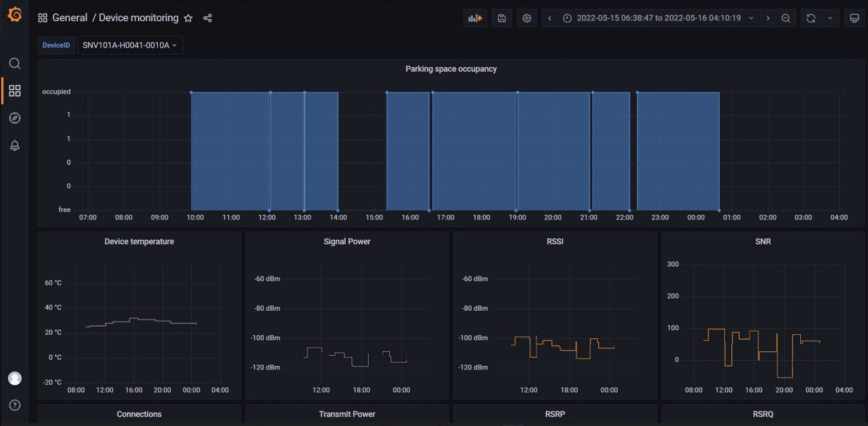Refresh the dashboard data
This screenshot has width=868, height=426.
coord(811,18)
